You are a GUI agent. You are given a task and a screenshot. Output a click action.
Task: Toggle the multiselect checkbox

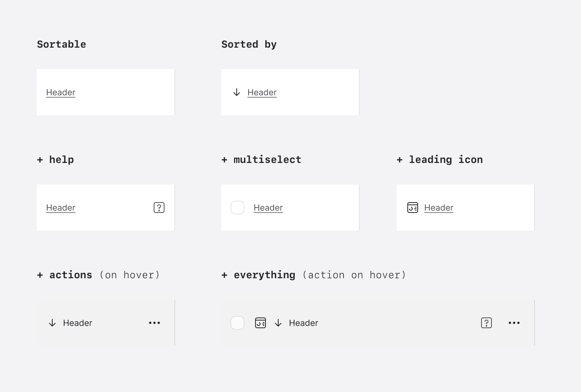237,208
